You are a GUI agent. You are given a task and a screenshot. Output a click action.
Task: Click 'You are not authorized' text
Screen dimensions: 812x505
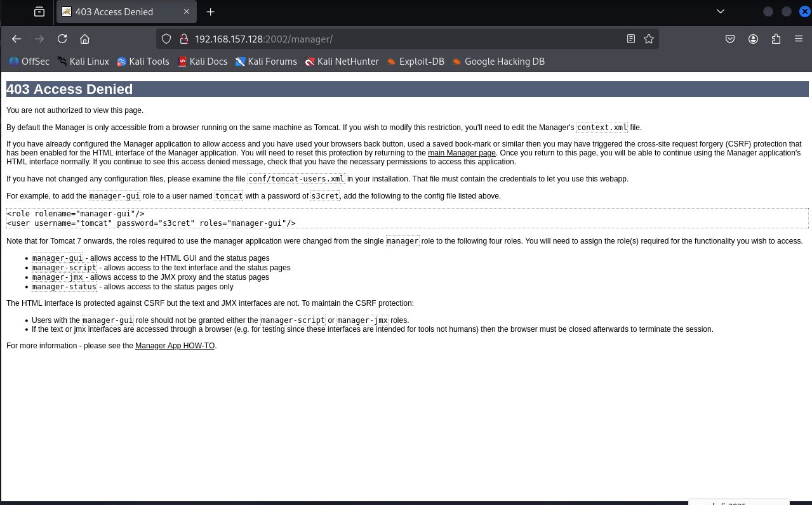[x=75, y=110]
